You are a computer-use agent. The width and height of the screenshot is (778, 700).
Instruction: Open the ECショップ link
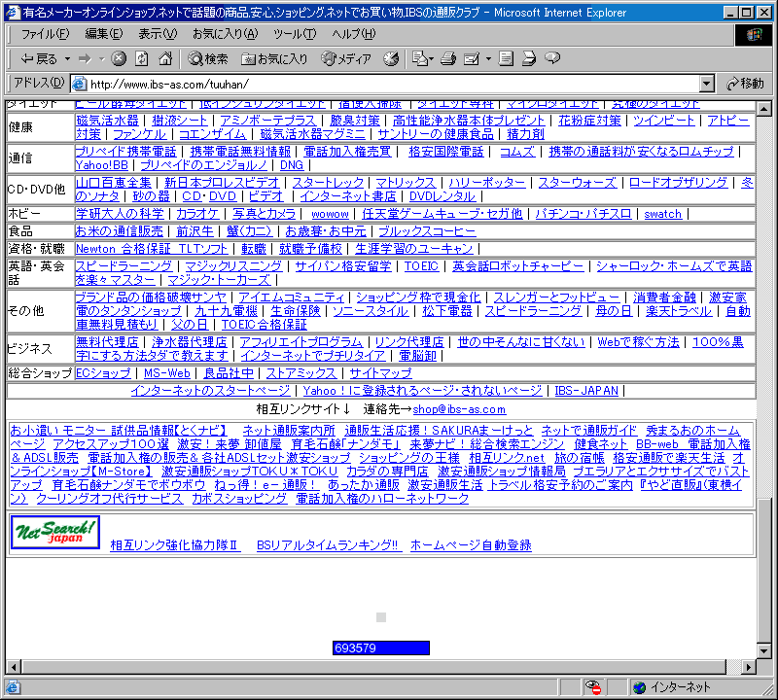pyautogui.click(x=103, y=373)
